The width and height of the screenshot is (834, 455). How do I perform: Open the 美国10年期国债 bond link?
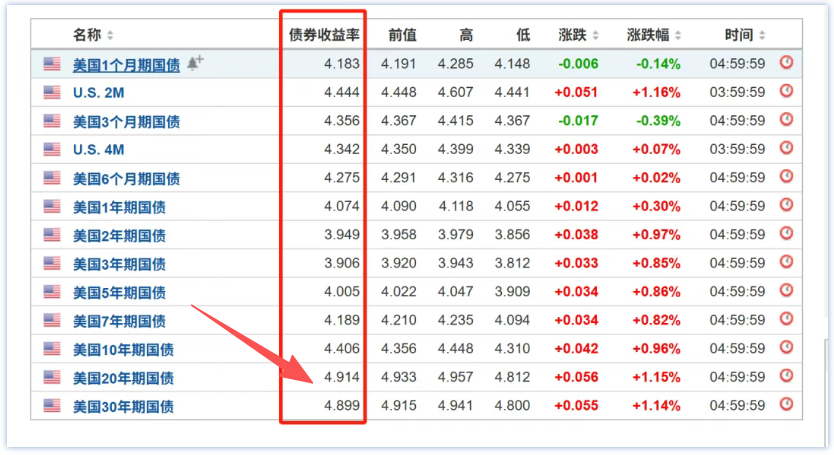pos(123,349)
